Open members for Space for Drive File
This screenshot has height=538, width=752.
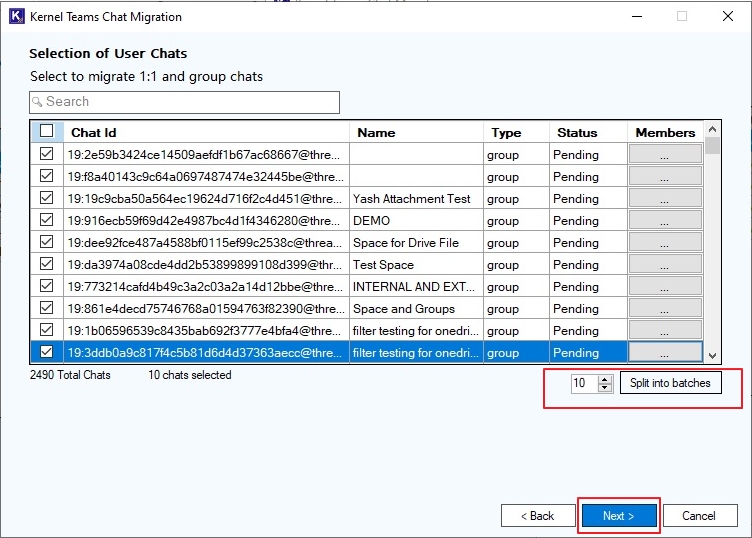[665, 243]
